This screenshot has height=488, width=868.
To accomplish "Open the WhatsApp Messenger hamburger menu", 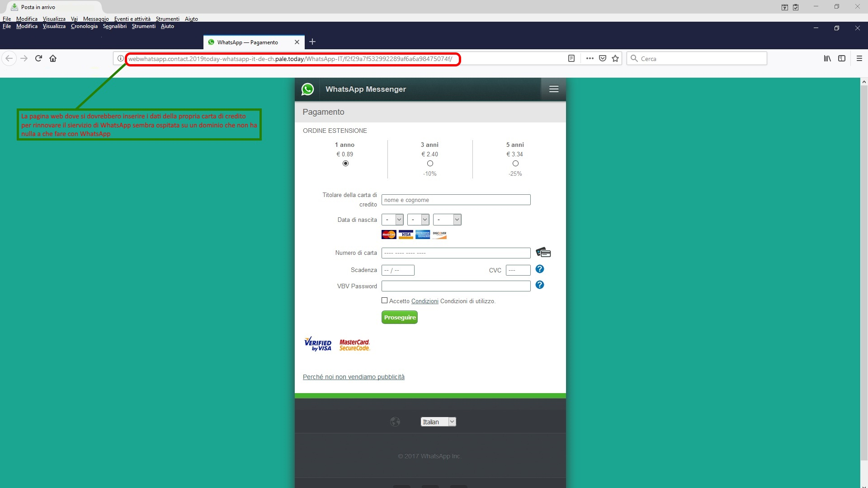I will coord(554,89).
